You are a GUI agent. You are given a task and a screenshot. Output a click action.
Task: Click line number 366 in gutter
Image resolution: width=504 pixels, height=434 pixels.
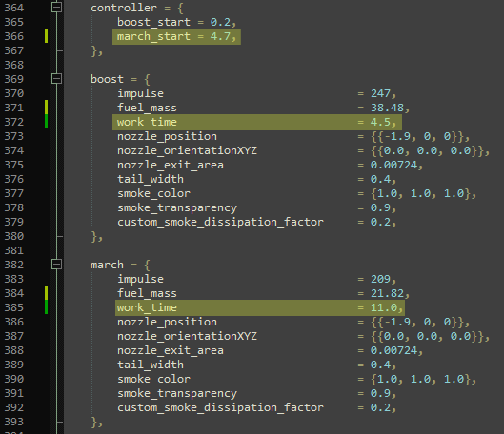pos(14,36)
